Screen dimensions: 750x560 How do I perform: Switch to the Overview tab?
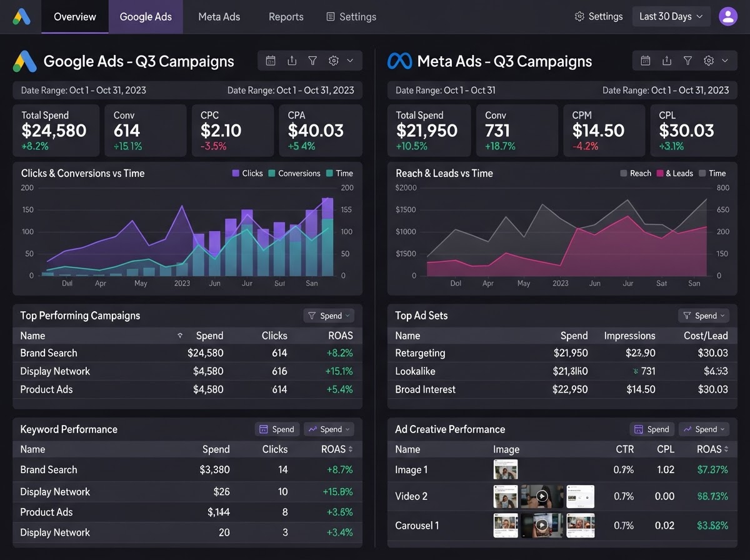(x=75, y=17)
